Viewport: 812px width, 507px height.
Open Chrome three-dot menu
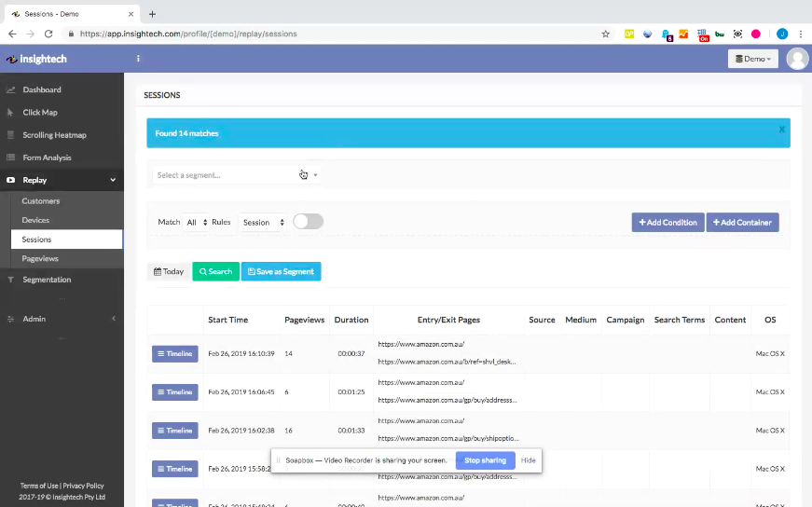(801, 34)
